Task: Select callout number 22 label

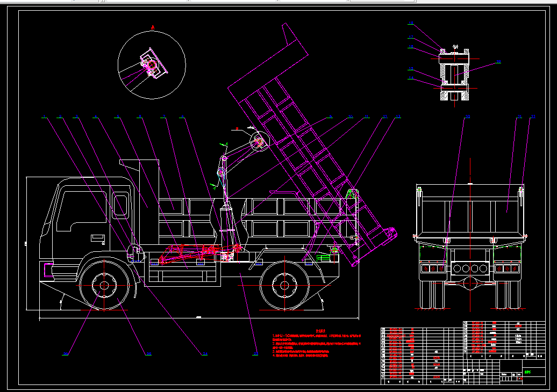Action: [533, 116]
